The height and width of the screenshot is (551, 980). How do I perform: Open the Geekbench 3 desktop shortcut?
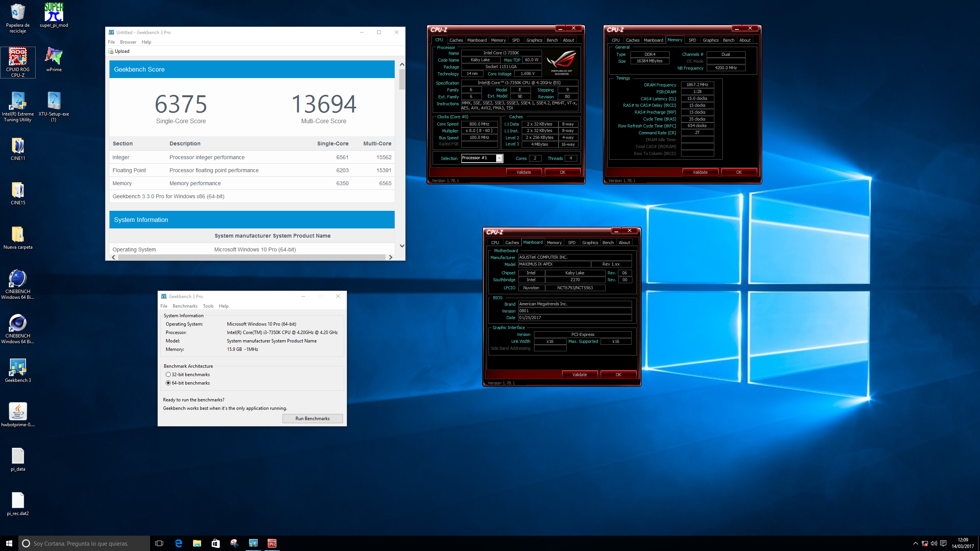pos(18,371)
